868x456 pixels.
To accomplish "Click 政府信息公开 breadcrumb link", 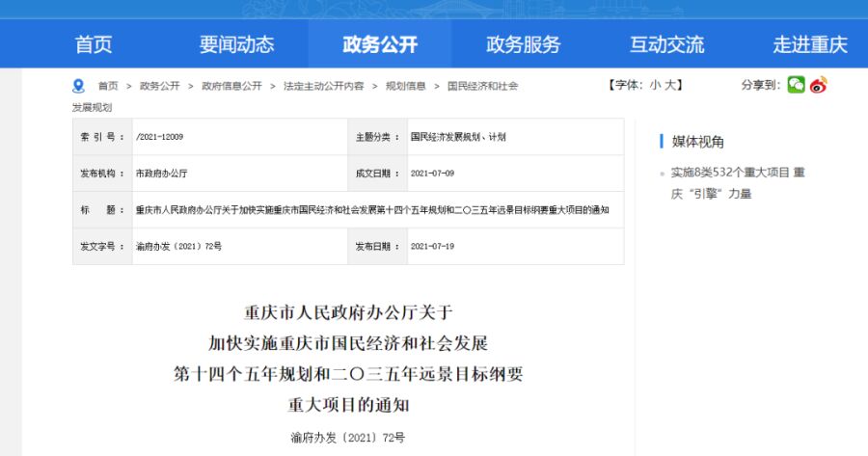I will click(231, 86).
